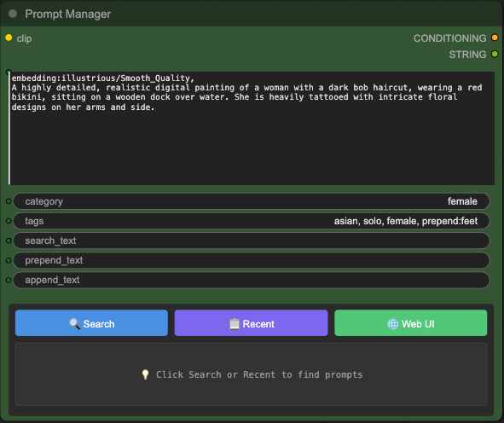Screen dimensions: 504x423
Task: Click the prepend_text widget input socket
Action: point(9,260)
